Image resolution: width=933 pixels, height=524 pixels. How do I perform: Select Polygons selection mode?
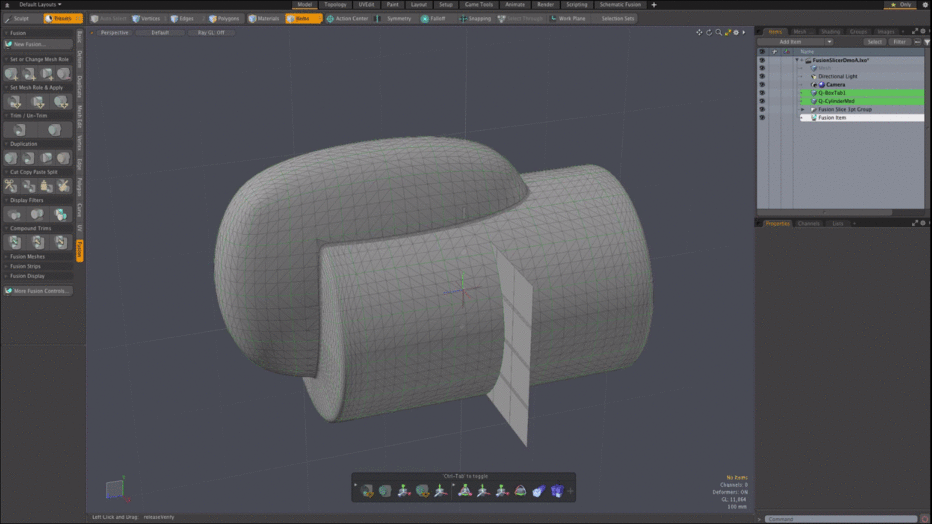tap(224, 18)
